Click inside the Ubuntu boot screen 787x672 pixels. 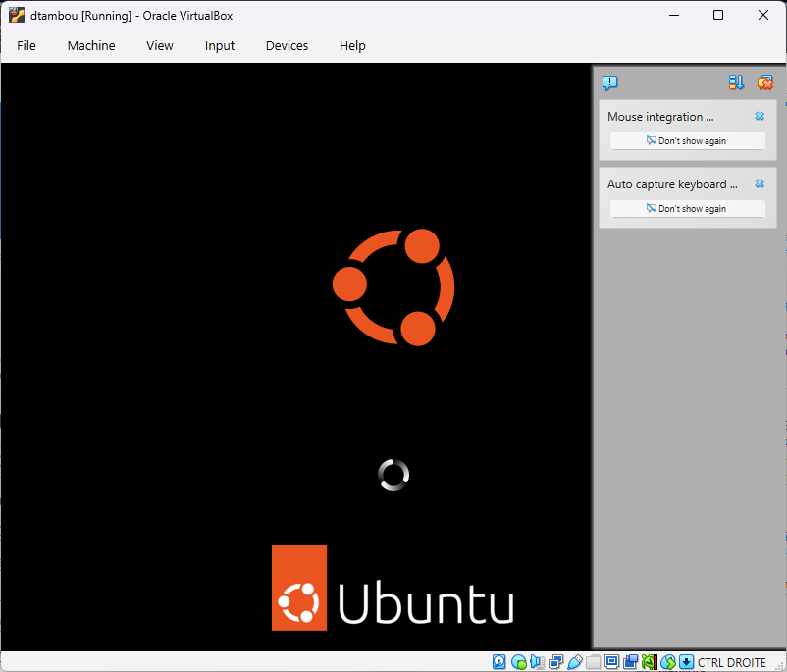click(x=295, y=356)
